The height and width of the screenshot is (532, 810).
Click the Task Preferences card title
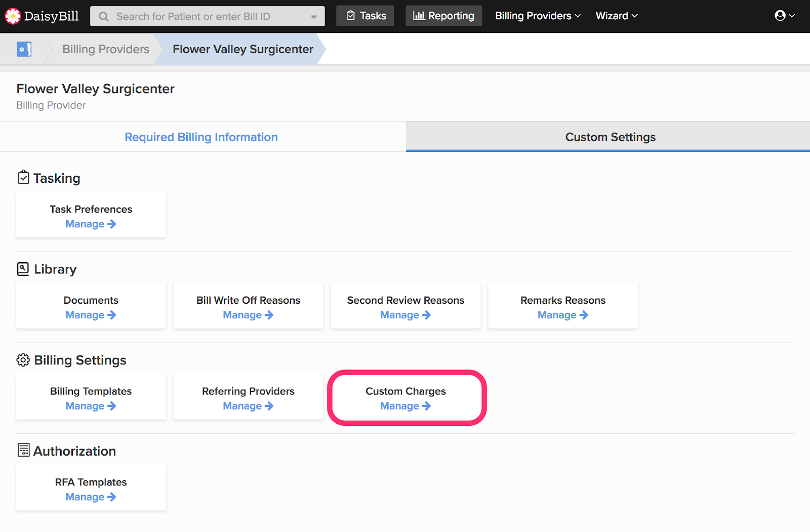91,209
